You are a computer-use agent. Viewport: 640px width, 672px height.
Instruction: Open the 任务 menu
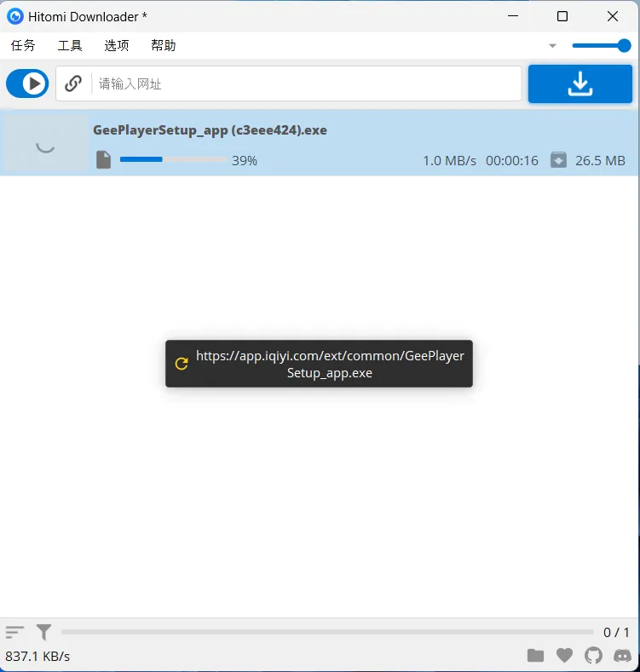tap(23, 45)
